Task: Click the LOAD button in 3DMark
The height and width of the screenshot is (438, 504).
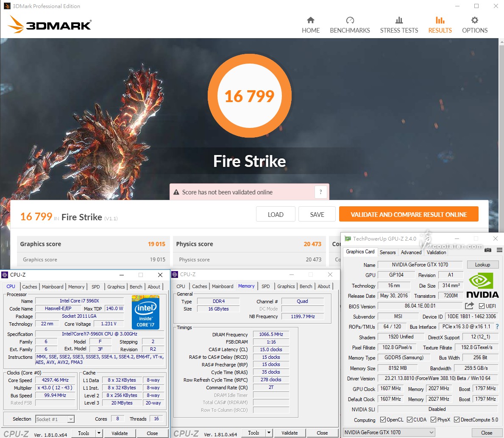Action: (x=276, y=214)
